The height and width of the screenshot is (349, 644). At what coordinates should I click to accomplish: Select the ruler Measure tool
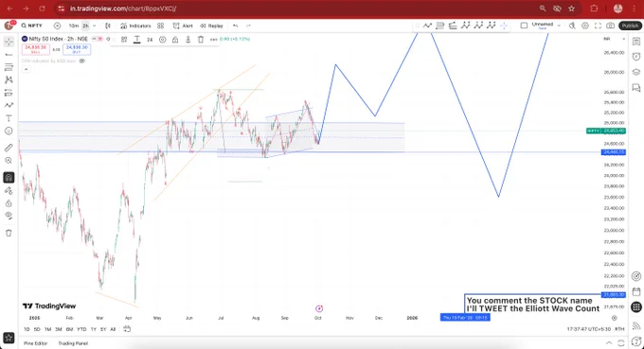tap(9, 148)
